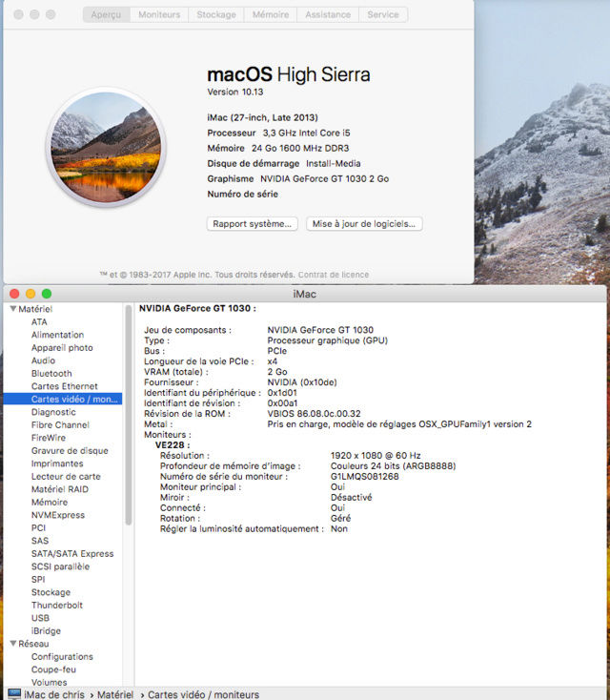The height and width of the screenshot is (700, 610).
Task: Minimize the iMac report window with the yellow button
Action: 30,294
